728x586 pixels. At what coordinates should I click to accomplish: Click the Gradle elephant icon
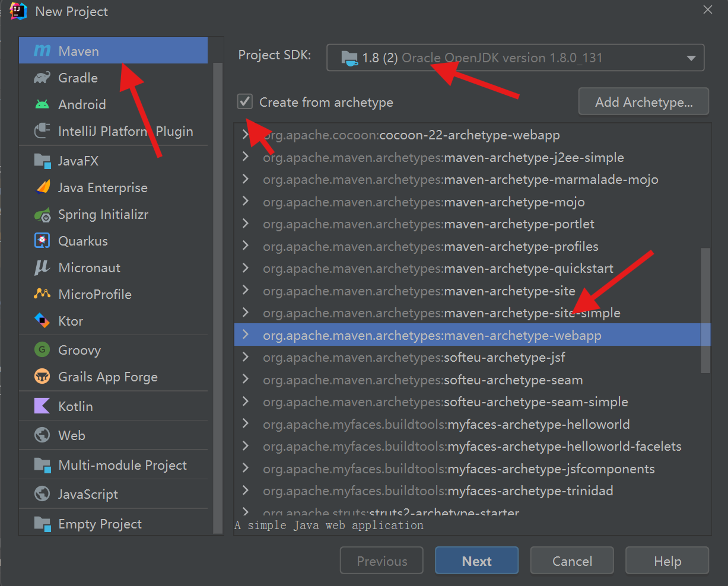click(42, 78)
